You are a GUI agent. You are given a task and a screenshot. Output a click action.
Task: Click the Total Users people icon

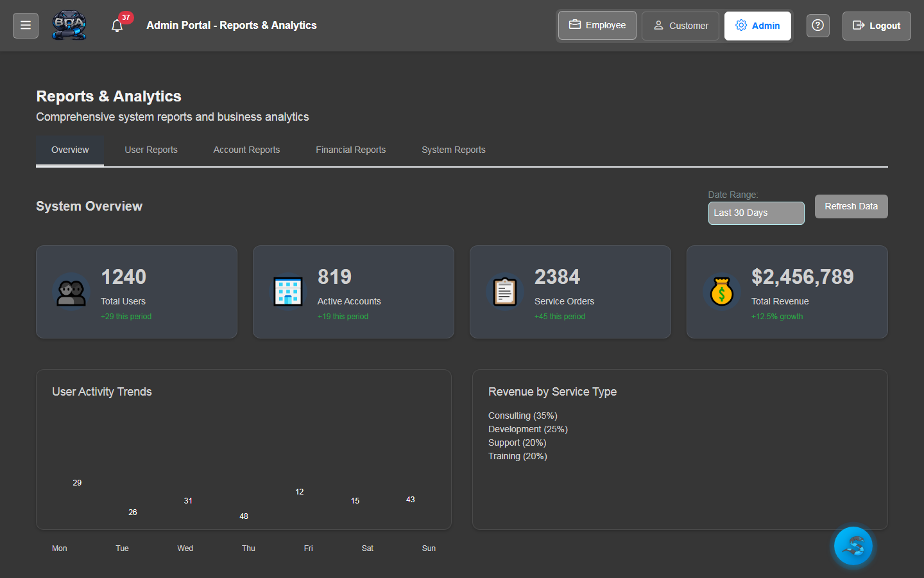tap(71, 291)
